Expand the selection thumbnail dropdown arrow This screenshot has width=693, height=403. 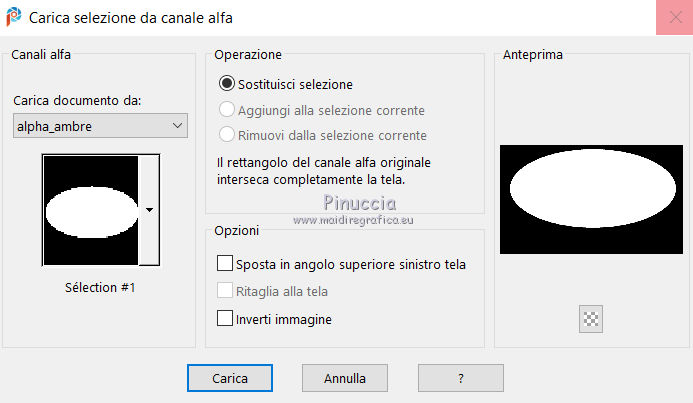pyautogui.click(x=149, y=210)
